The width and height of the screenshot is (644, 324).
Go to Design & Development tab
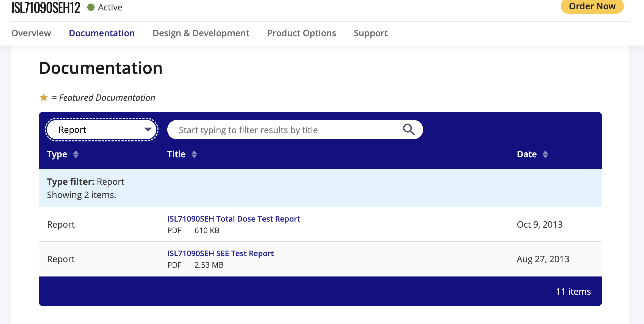pyautogui.click(x=201, y=33)
